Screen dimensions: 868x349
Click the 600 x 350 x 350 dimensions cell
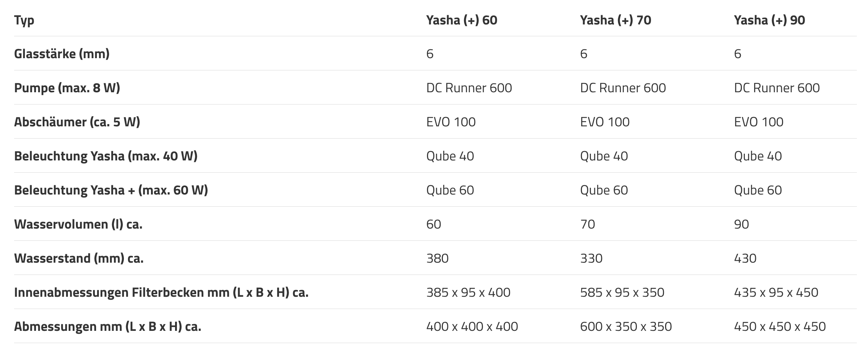(x=626, y=327)
